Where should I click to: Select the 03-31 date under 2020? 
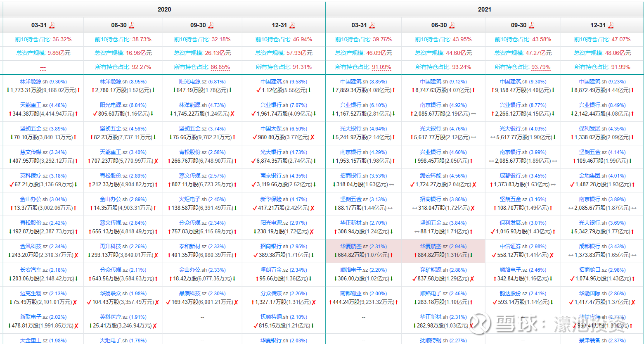pyautogui.click(x=39, y=25)
